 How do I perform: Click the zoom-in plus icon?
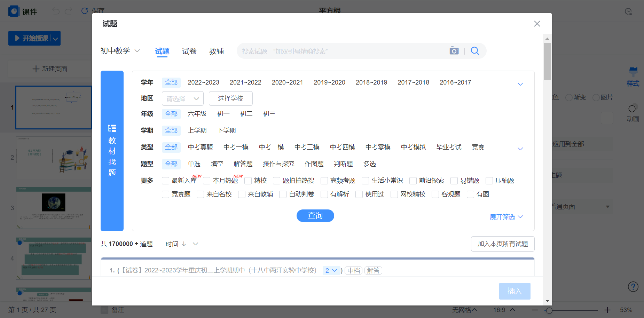(x=607, y=310)
